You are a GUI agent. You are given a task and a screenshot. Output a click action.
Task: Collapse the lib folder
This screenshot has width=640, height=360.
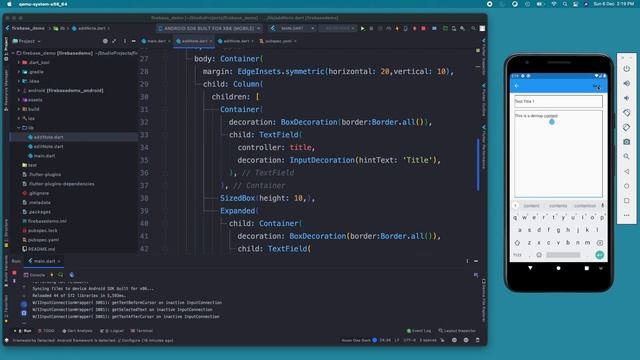(x=19, y=128)
